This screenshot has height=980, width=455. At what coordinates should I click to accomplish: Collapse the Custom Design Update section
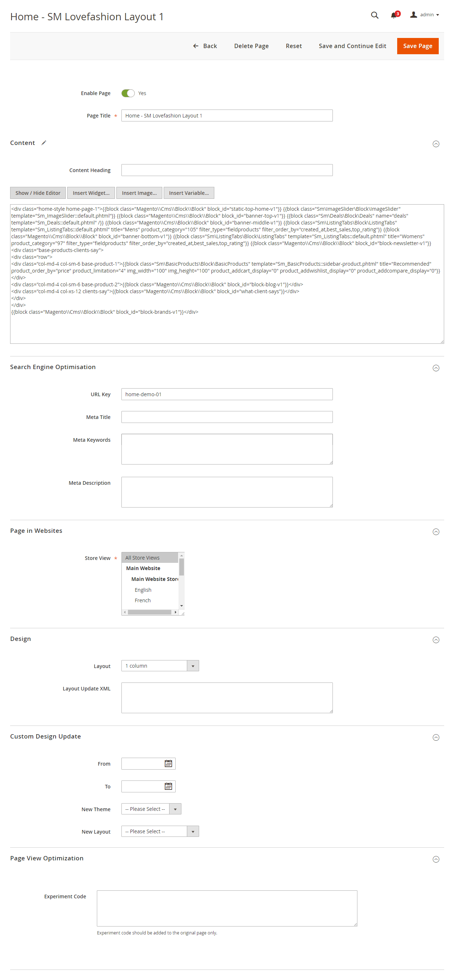[436, 738]
